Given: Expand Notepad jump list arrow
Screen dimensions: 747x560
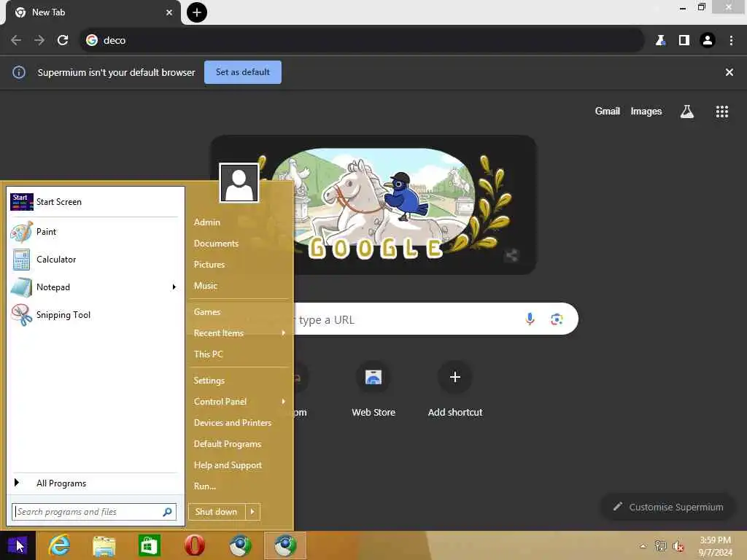Looking at the screenshot, I should (174, 287).
